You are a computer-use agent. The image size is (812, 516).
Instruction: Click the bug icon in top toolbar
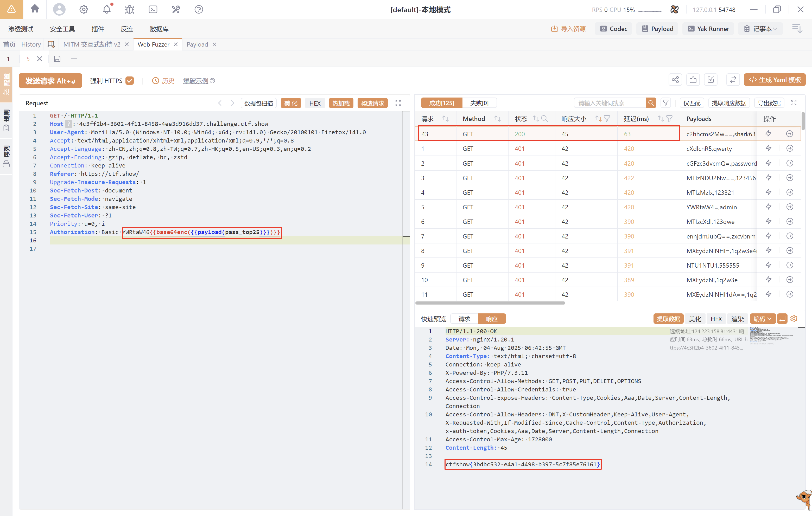point(130,9)
